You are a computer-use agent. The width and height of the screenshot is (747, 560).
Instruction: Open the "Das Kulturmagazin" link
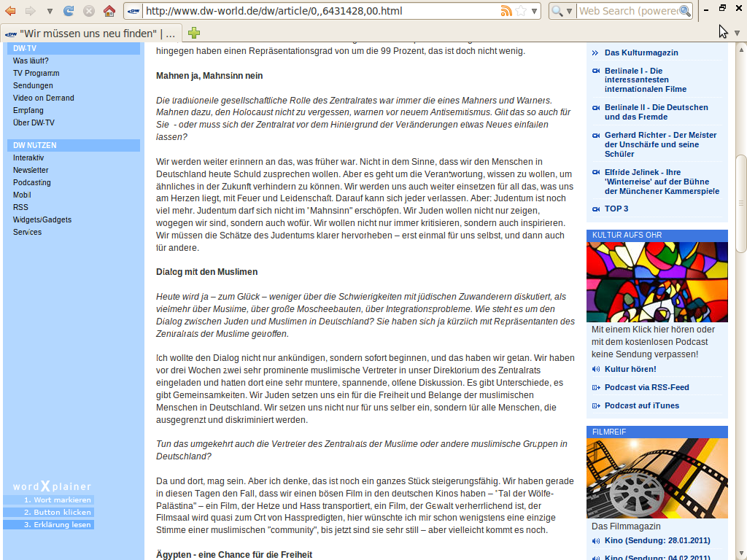tap(641, 52)
